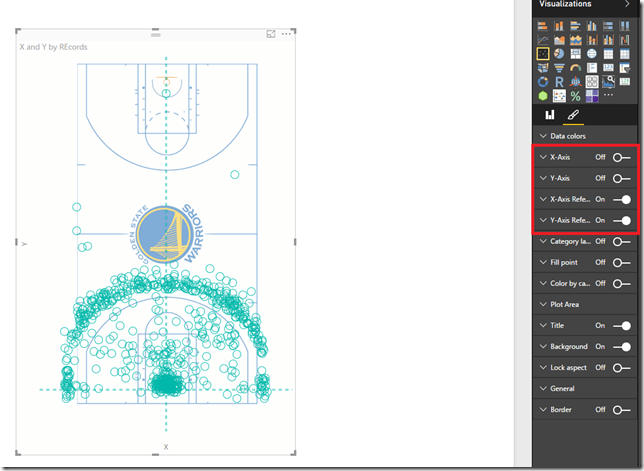
Task: Pick the 100% stacked column chart
Action: [x=625, y=26]
